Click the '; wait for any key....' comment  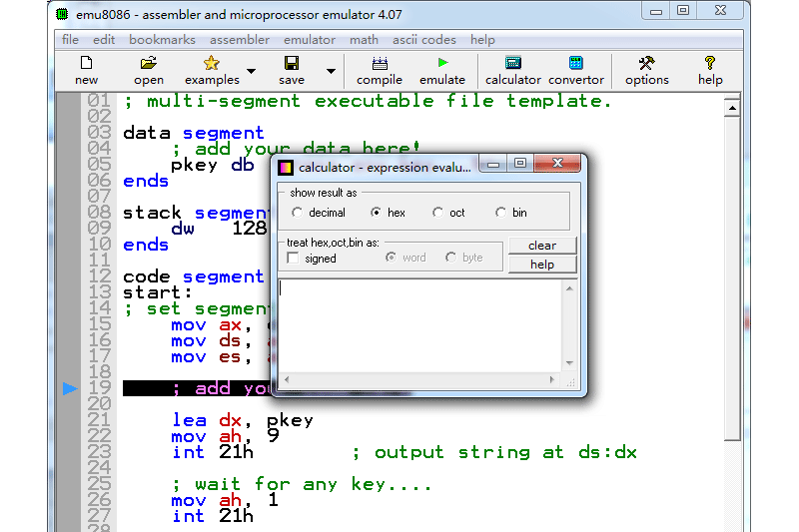point(302,484)
